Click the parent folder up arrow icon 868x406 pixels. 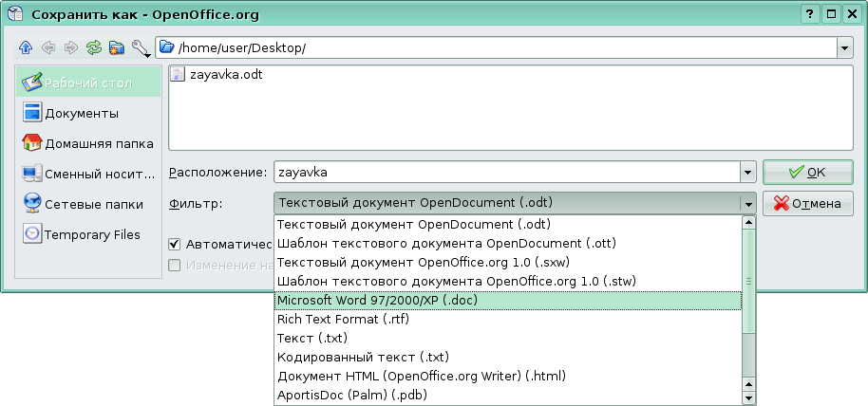pyautogui.click(x=26, y=47)
